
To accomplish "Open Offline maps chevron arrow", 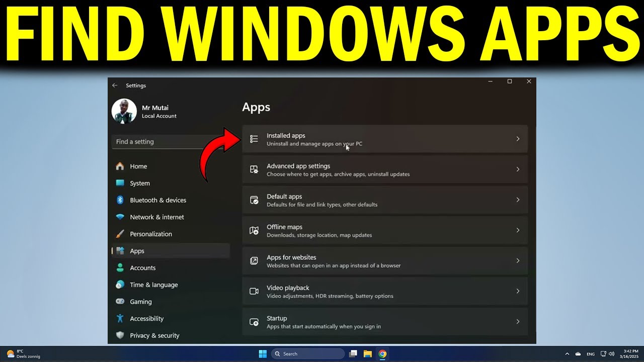I will pos(518,230).
